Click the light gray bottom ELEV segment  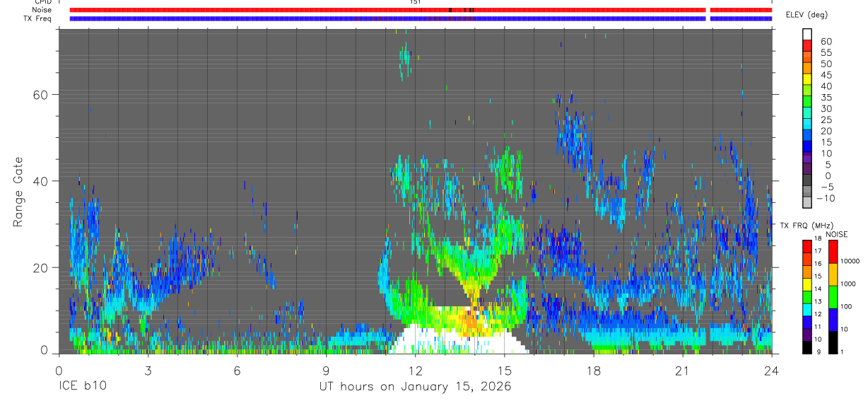[x=807, y=202]
